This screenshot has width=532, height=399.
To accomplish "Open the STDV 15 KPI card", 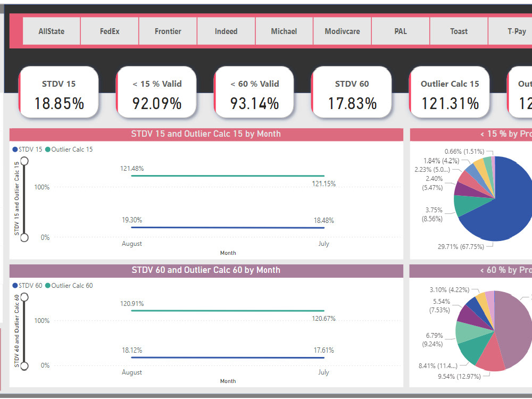I will [x=59, y=92].
